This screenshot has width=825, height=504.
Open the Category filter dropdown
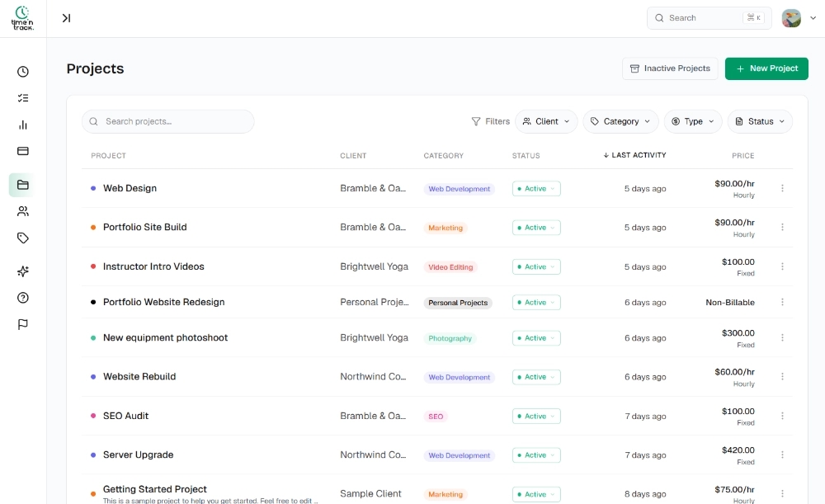pos(620,121)
